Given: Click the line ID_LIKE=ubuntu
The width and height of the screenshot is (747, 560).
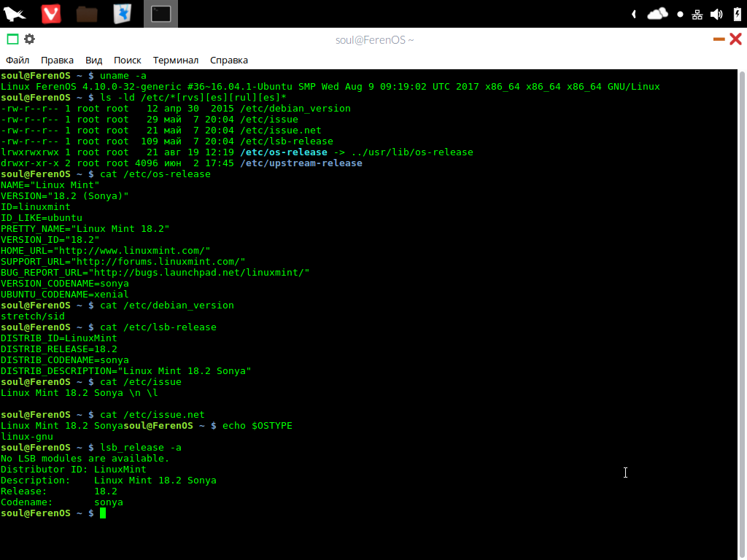Looking at the screenshot, I should [x=42, y=218].
